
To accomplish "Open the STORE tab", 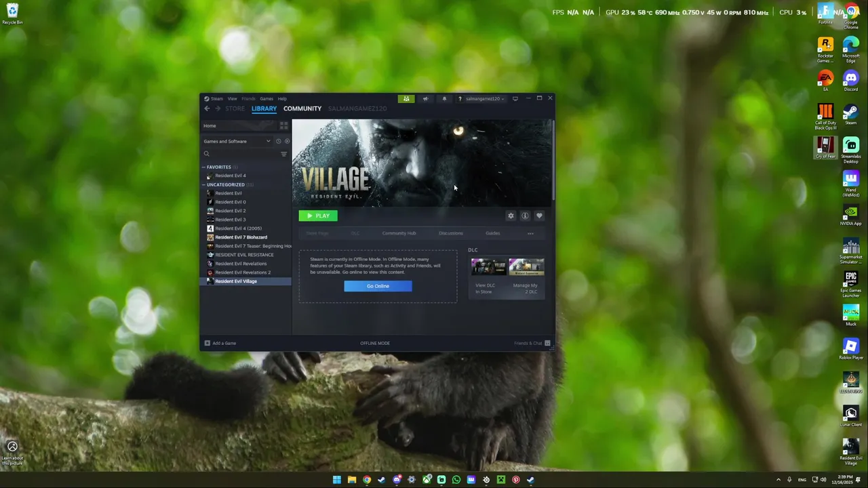I will point(235,108).
